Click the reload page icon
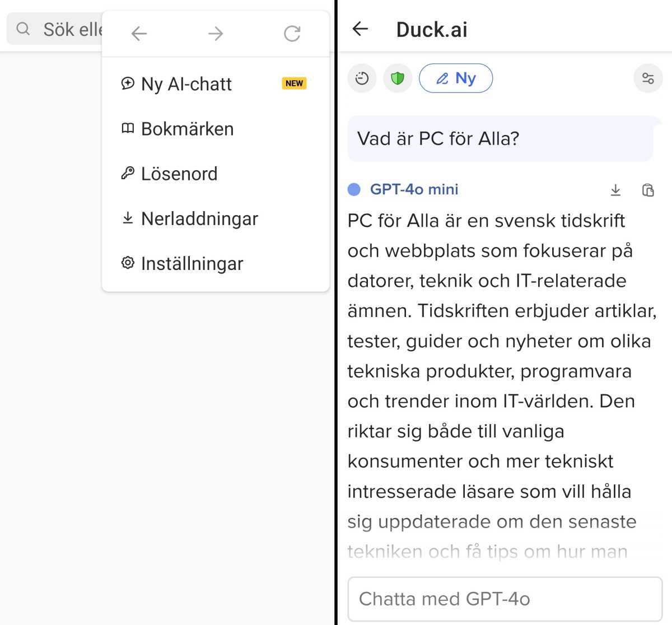Image resolution: width=672 pixels, height=625 pixels. pos(292,34)
